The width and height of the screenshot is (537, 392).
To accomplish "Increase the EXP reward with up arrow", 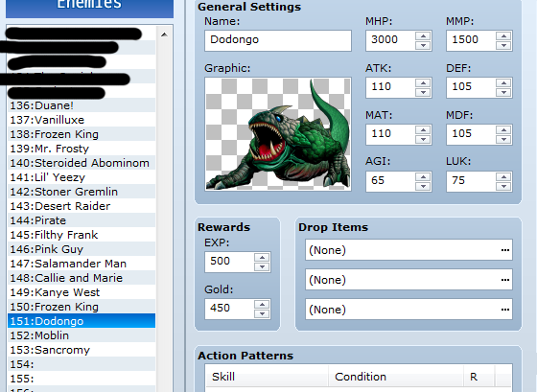I will point(262,258).
